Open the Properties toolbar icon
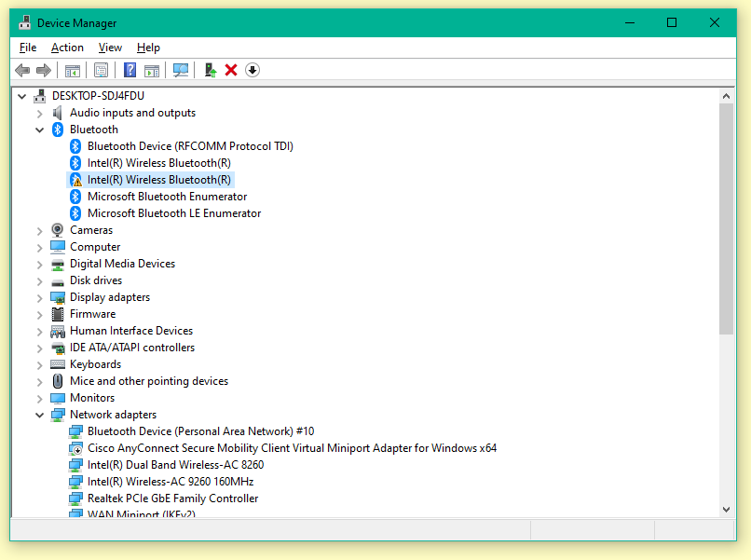The image size is (751, 560). click(101, 71)
